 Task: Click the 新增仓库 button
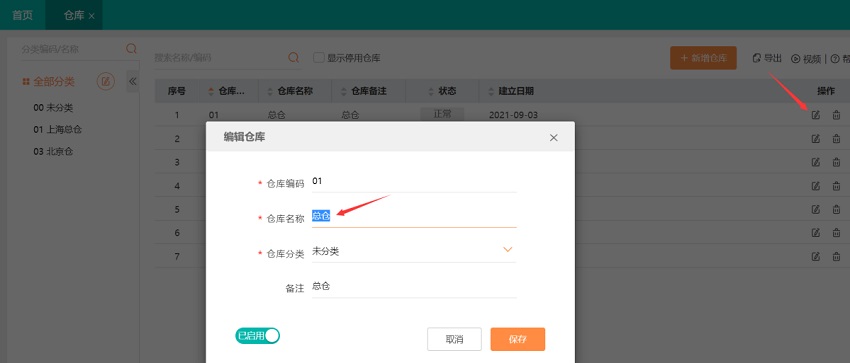tap(703, 58)
